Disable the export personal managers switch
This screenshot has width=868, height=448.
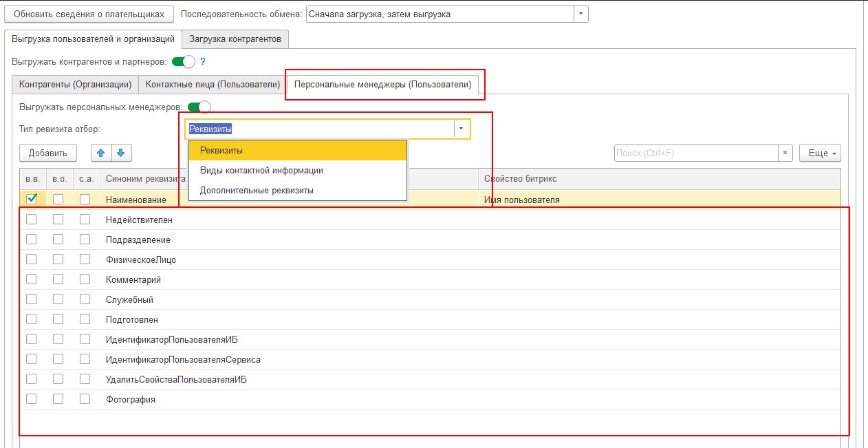pos(199,107)
